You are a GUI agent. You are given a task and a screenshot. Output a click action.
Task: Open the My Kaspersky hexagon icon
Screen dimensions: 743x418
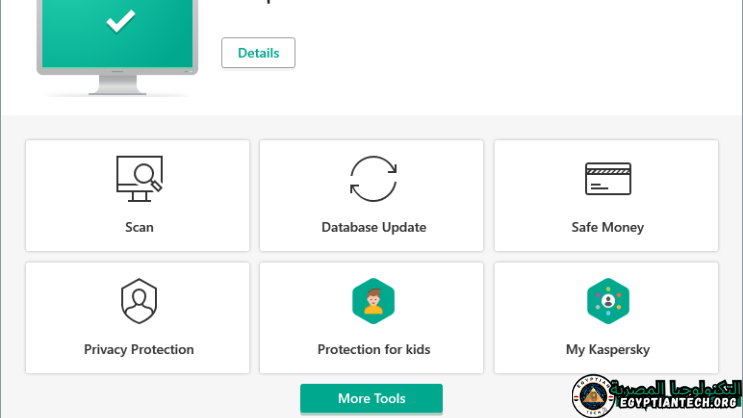608,302
